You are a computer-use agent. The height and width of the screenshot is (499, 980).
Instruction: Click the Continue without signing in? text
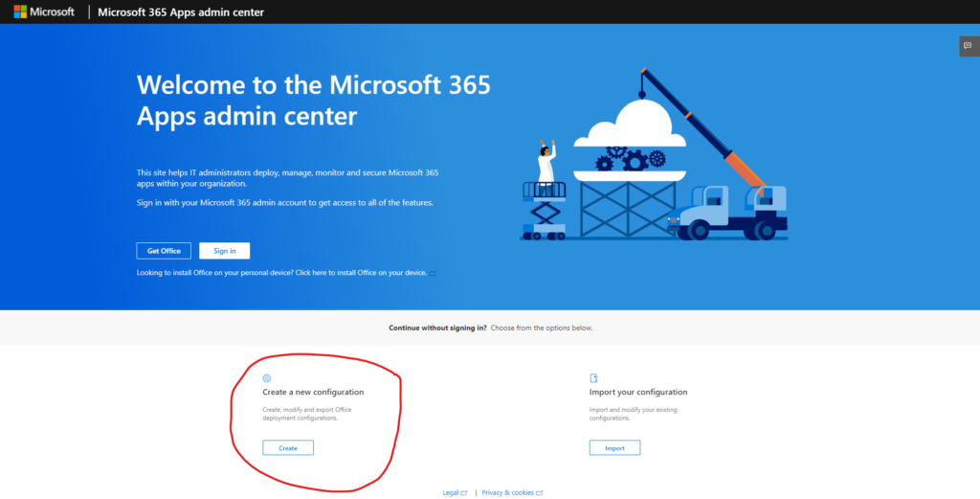437,328
